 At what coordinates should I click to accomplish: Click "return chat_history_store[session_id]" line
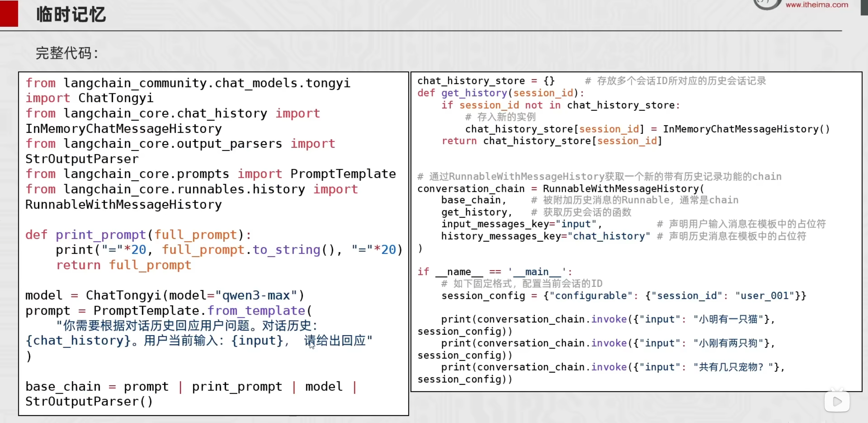pyautogui.click(x=552, y=141)
